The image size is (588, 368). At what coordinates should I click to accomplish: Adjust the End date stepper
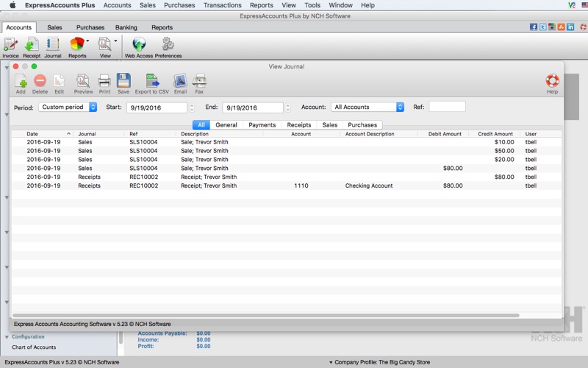[x=288, y=107]
